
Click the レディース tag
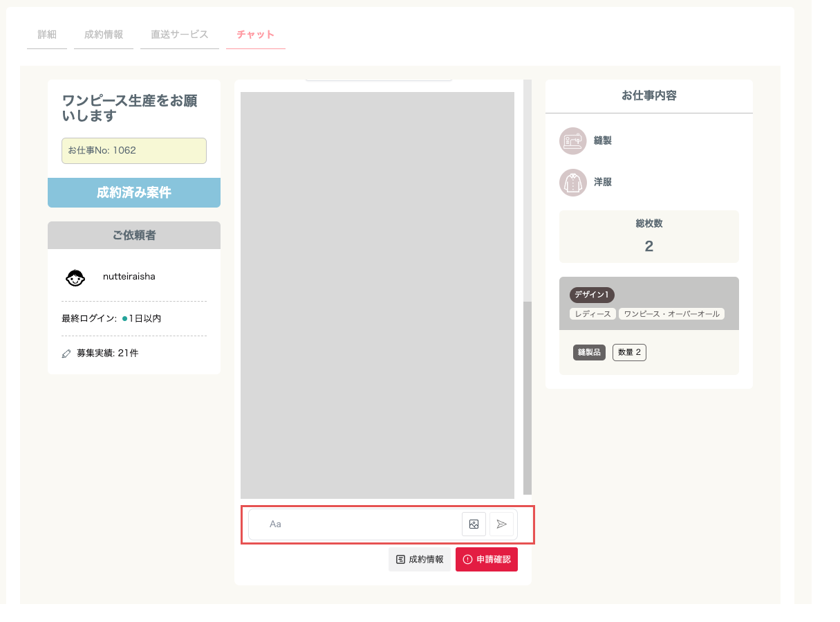click(592, 314)
